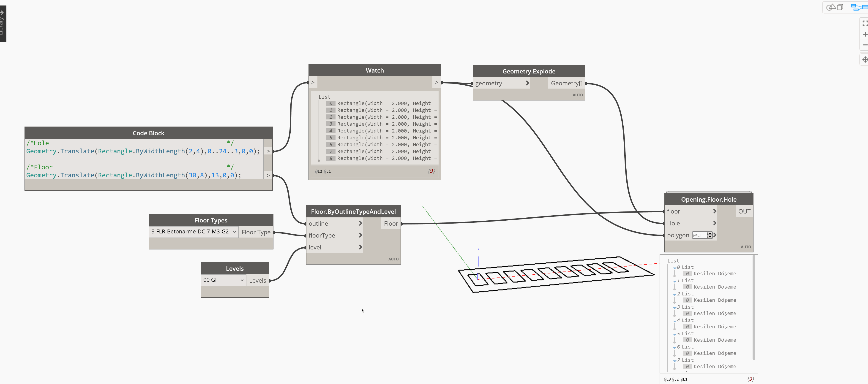Click the Hole translate code line
This screenshot has width=868, height=384.
tap(143, 151)
